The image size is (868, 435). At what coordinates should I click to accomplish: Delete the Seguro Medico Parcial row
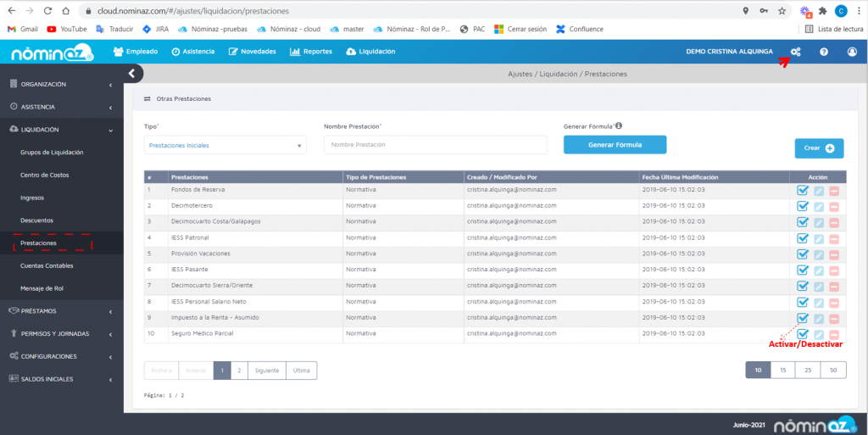click(x=834, y=335)
